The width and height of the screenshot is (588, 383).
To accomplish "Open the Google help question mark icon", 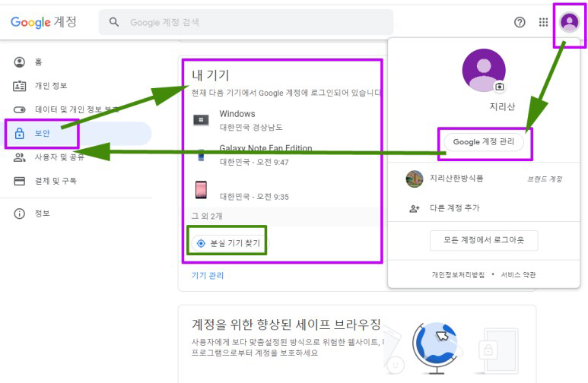I will (520, 23).
